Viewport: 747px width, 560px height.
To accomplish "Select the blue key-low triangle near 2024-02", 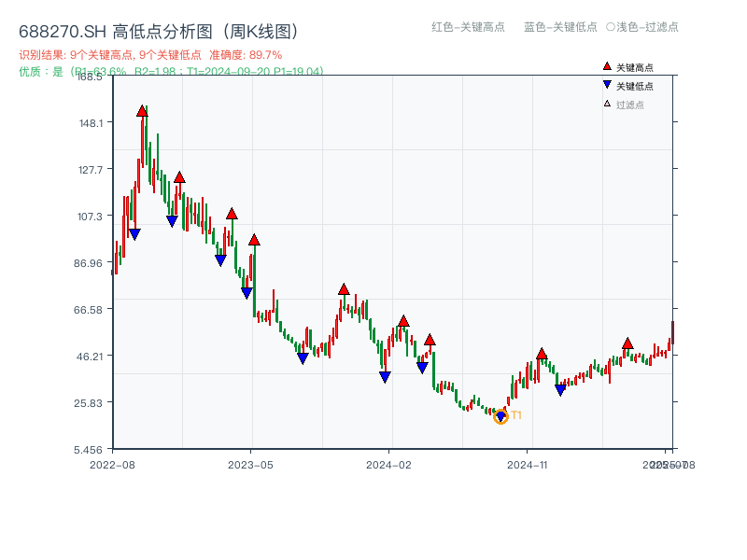I will (386, 375).
